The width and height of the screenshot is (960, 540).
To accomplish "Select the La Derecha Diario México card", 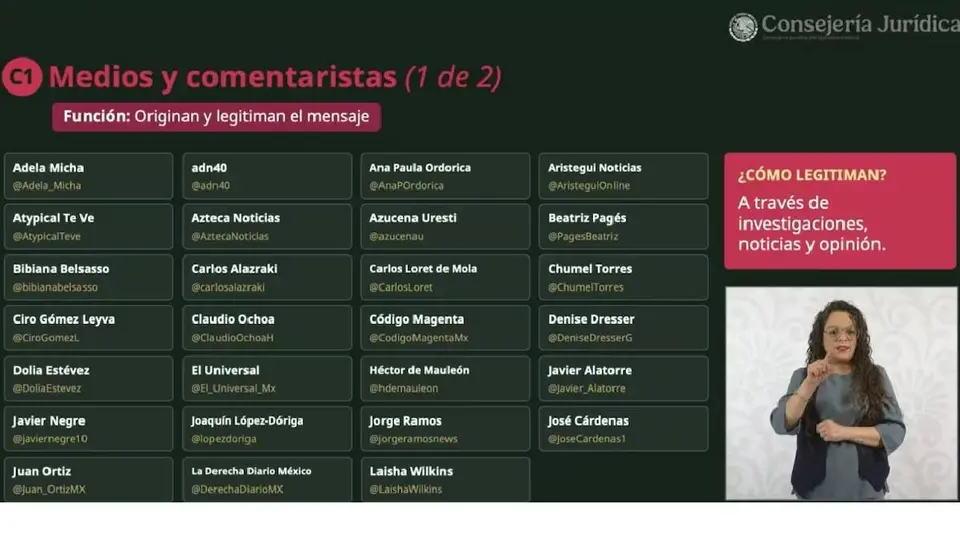I will tap(267, 479).
